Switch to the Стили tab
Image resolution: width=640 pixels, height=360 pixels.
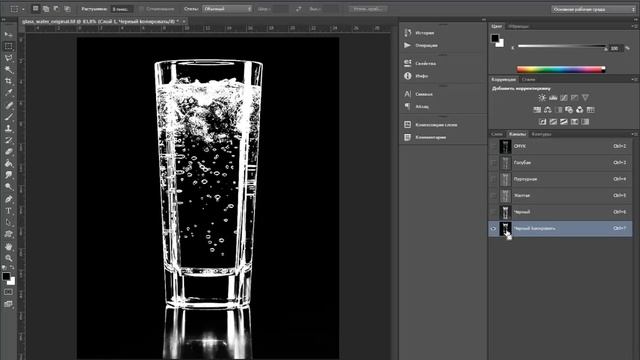click(x=528, y=80)
